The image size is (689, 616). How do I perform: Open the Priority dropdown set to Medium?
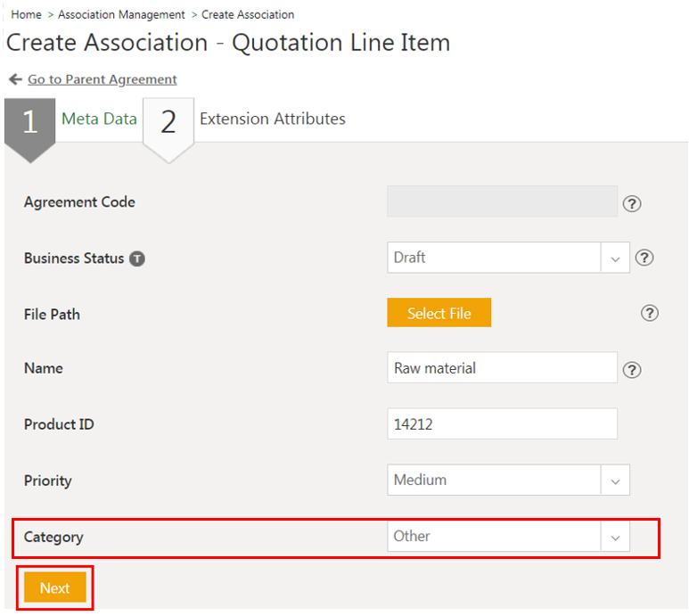coord(614,480)
